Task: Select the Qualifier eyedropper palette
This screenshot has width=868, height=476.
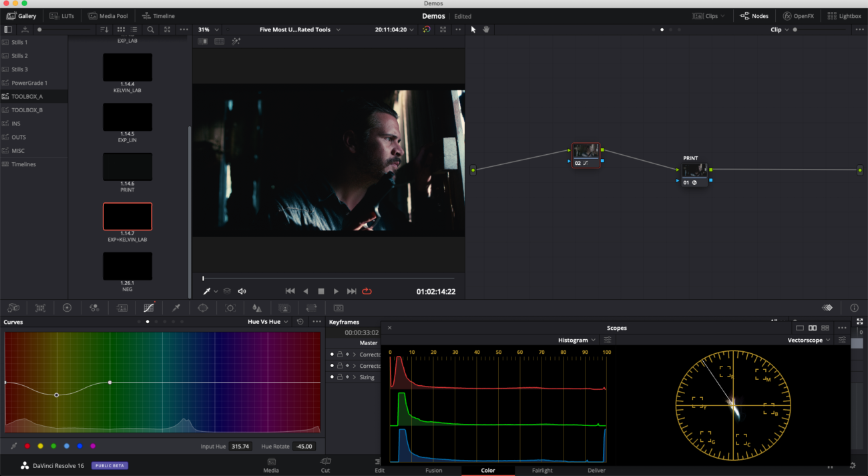Action: [176, 308]
